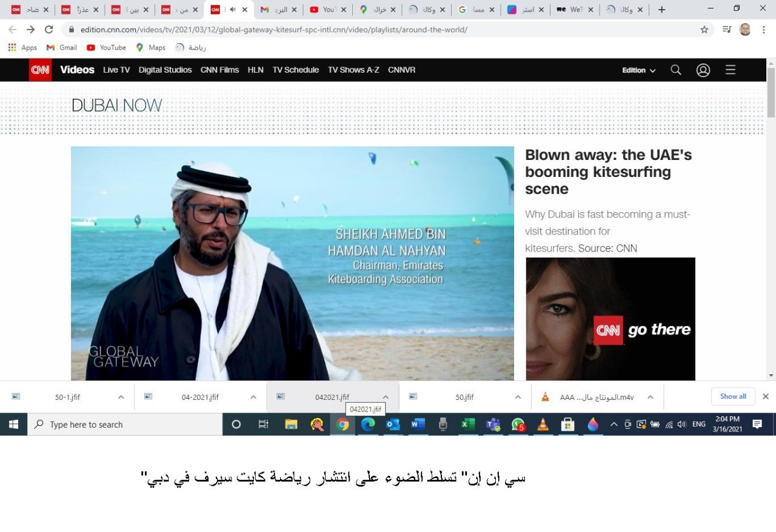Open the Gmail bookmark
Image resolution: width=776 pixels, height=532 pixels.
(x=62, y=47)
